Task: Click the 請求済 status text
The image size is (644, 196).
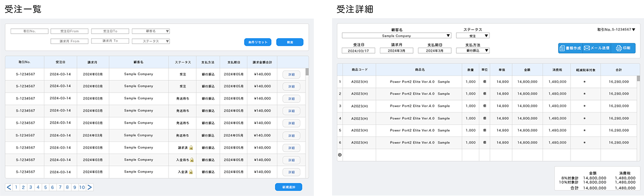Action: pos(183,148)
